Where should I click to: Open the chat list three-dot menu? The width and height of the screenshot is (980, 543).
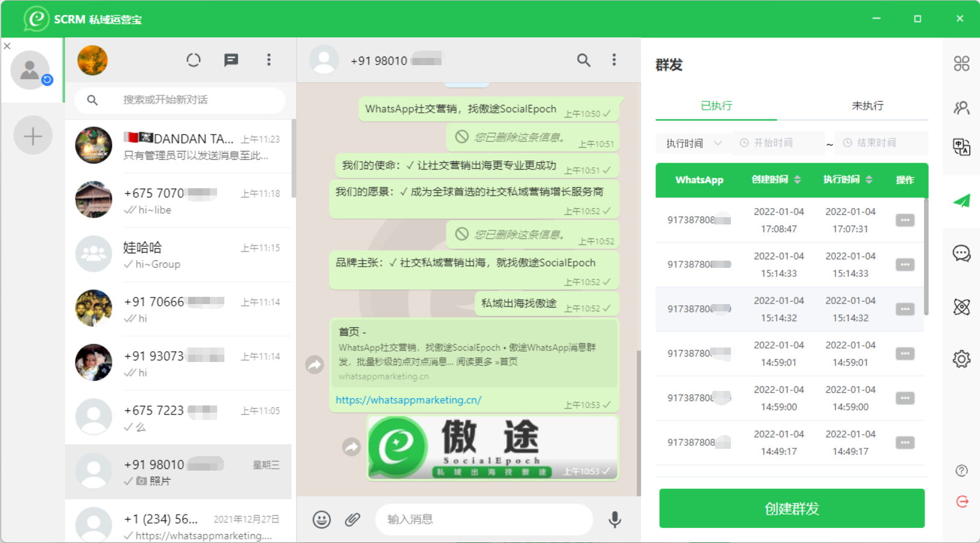tap(269, 60)
